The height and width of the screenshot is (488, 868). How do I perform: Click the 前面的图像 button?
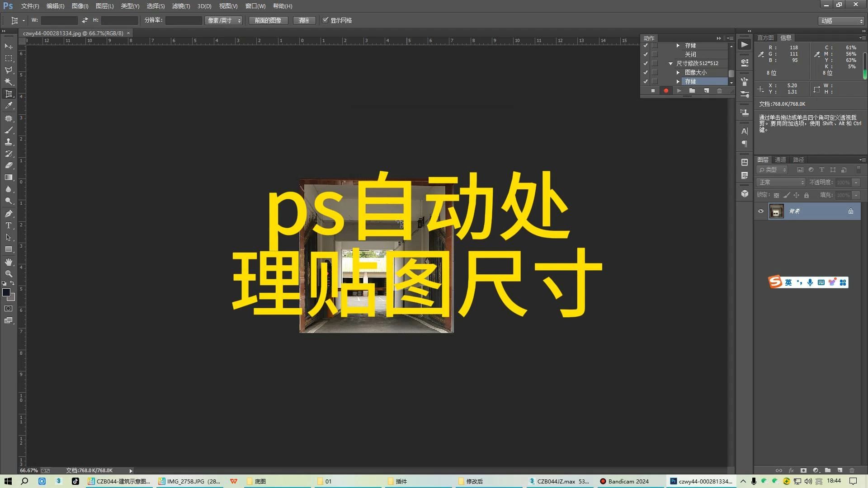268,20
